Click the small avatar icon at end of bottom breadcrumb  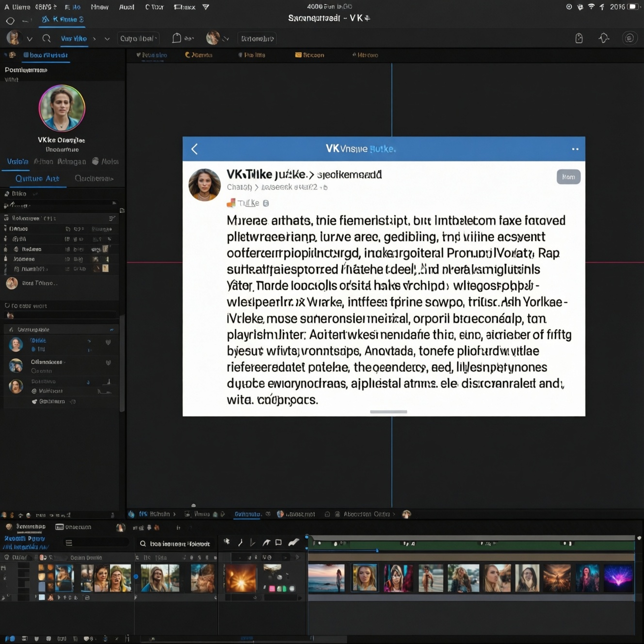[x=406, y=514]
